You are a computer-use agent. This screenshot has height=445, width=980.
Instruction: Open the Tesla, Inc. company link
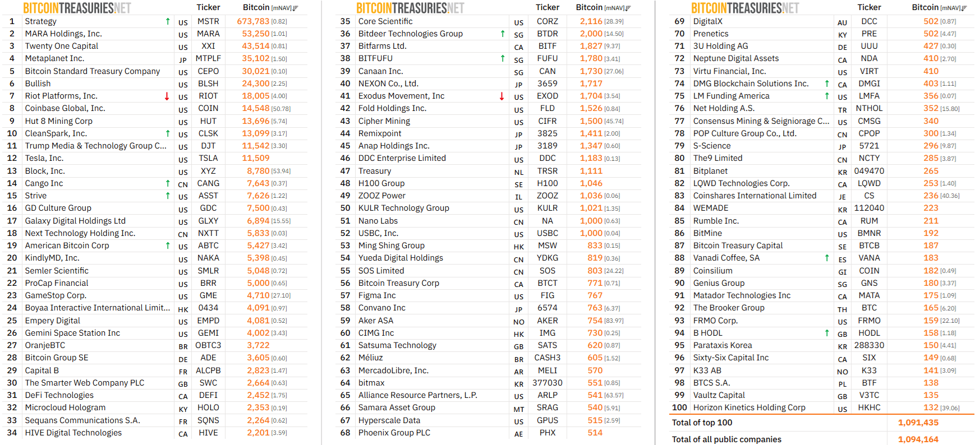tap(44, 159)
